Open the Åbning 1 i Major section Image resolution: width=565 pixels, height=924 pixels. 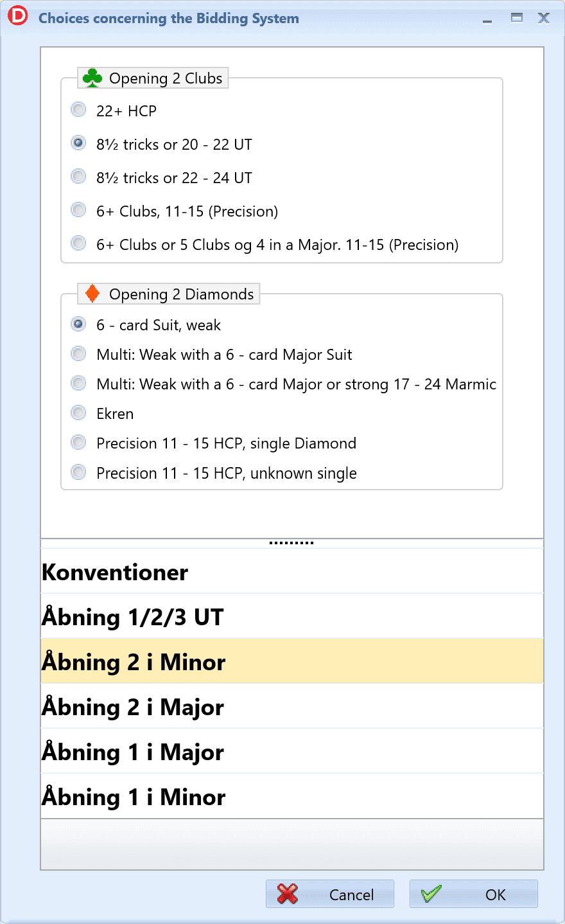click(292, 751)
